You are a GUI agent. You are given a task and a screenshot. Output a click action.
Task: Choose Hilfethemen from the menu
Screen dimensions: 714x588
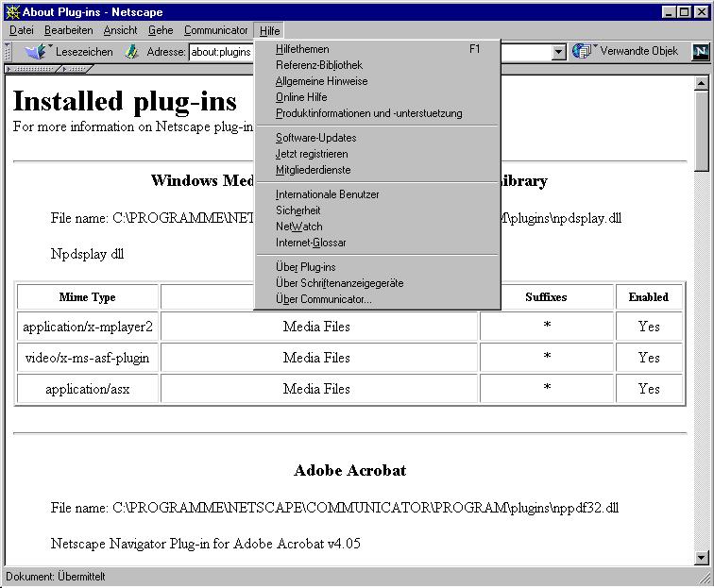[377, 49]
